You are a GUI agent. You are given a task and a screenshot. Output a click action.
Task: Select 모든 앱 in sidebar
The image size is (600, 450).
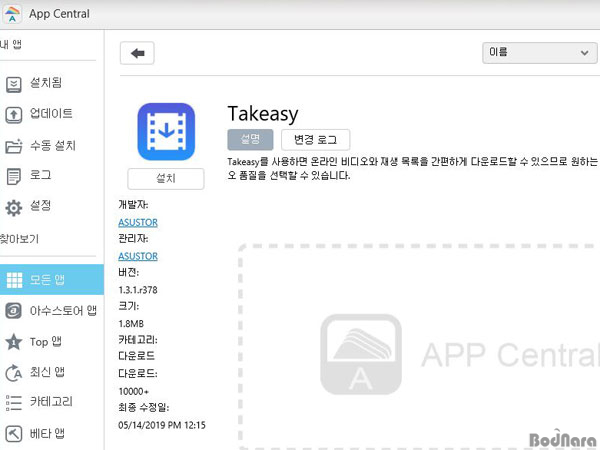[52, 280]
